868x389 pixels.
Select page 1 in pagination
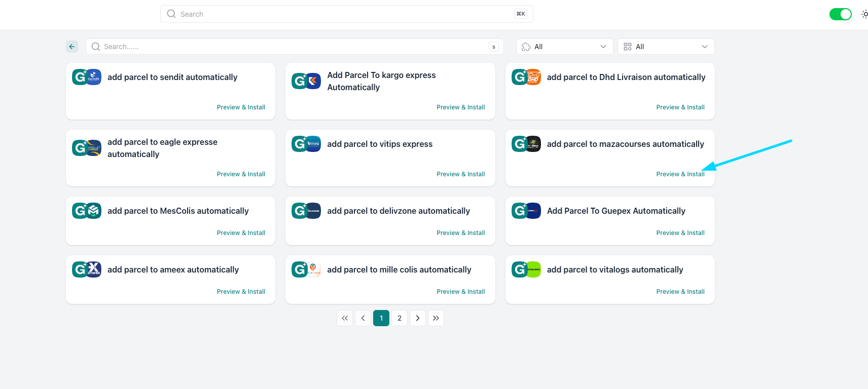point(381,318)
